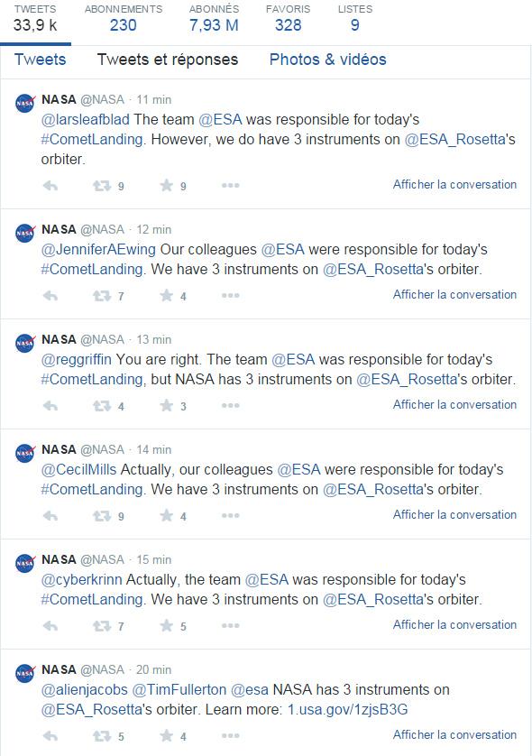Favorite the @reggriffin reply tweet with the star

coord(166,405)
